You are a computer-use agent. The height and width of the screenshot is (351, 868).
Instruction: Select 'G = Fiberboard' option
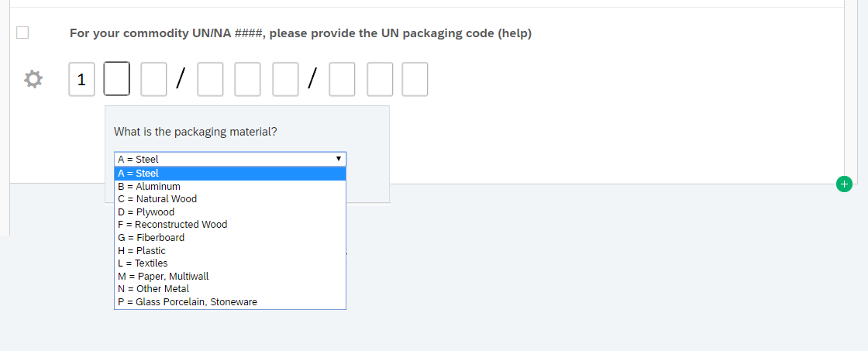[x=229, y=237]
